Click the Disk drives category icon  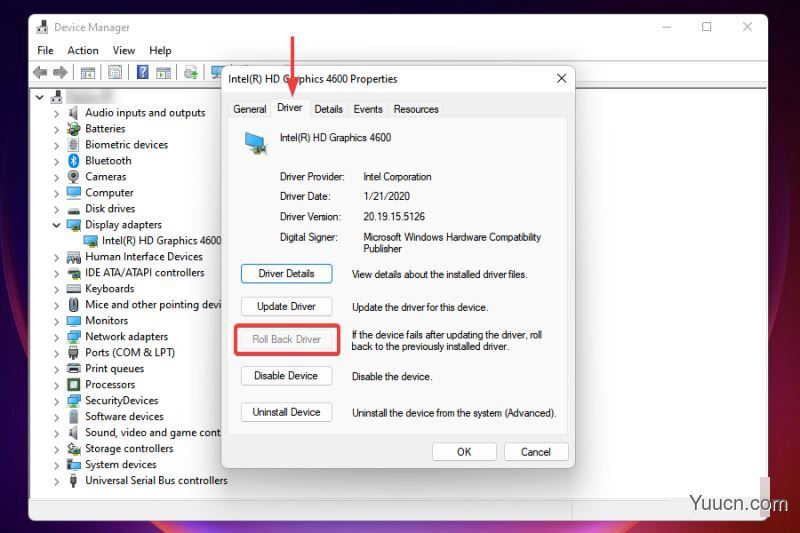(x=73, y=210)
